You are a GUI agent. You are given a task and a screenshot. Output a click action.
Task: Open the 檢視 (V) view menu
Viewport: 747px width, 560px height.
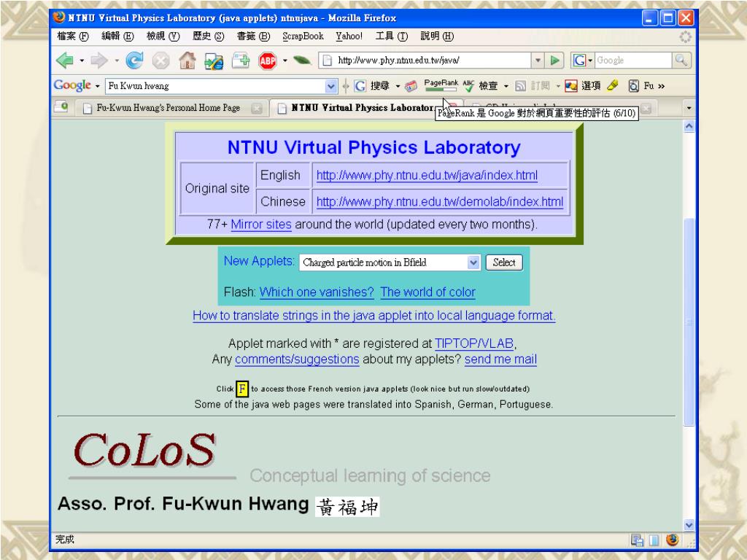click(x=163, y=36)
